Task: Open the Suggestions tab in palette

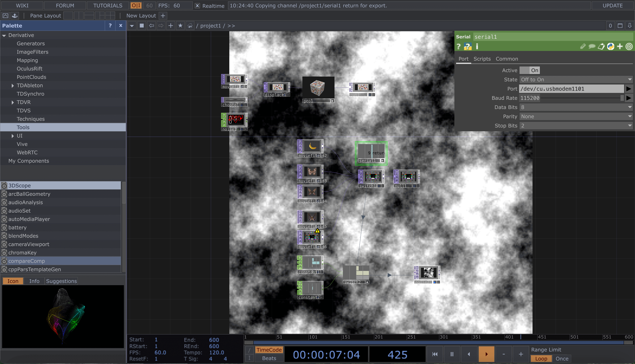Action: [x=61, y=281]
